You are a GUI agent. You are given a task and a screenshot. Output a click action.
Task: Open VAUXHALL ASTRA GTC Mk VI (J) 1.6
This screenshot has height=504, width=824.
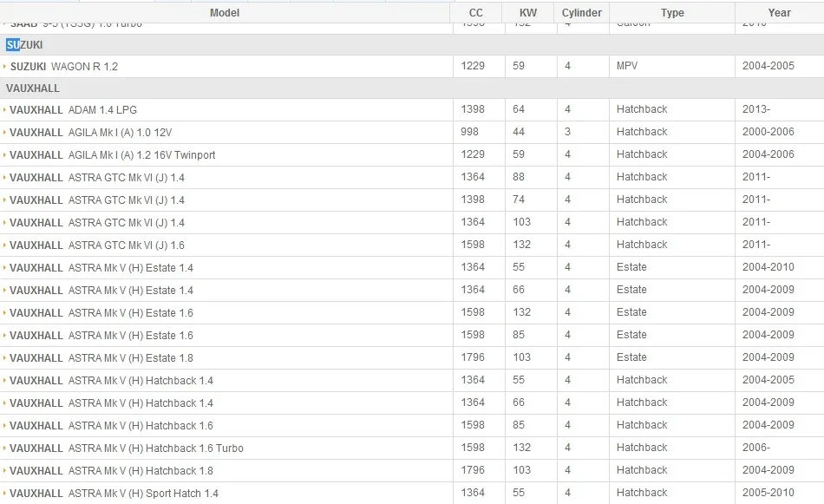(96, 245)
